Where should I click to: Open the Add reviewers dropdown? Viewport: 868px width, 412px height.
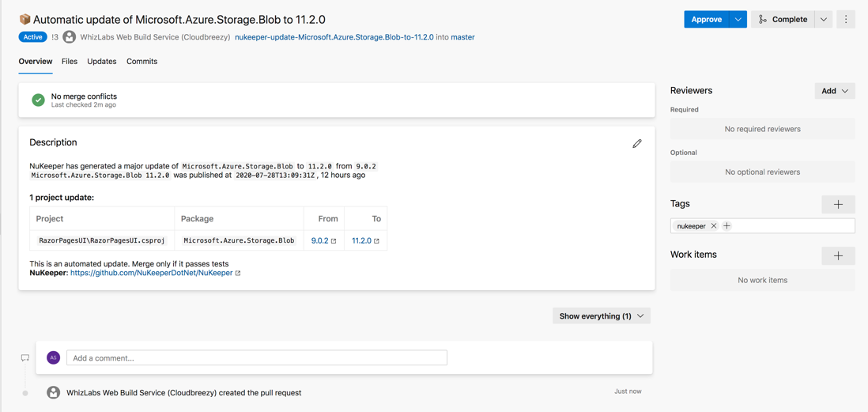pyautogui.click(x=835, y=91)
